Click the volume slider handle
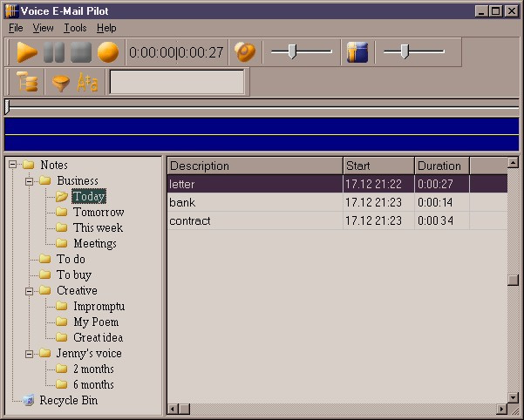 [x=292, y=51]
